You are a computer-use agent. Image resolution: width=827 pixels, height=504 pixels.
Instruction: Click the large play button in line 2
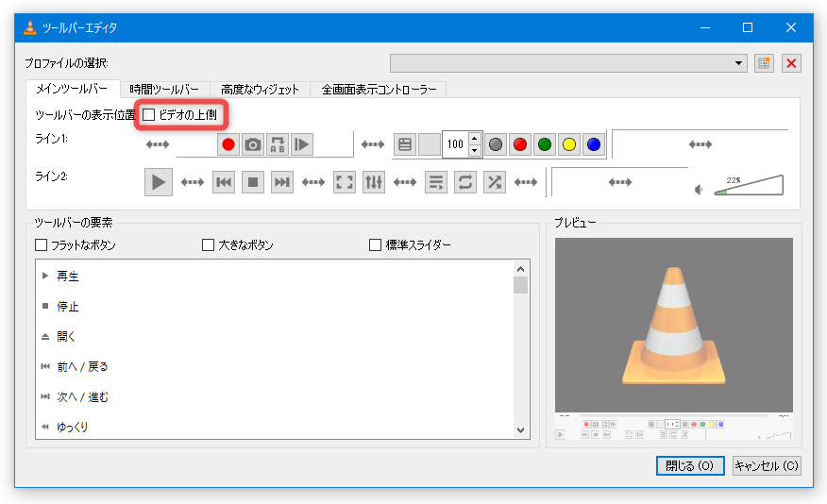(159, 182)
